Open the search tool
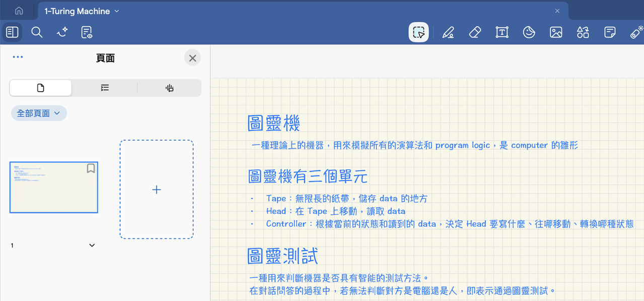The height and width of the screenshot is (301, 644). pos(37,32)
